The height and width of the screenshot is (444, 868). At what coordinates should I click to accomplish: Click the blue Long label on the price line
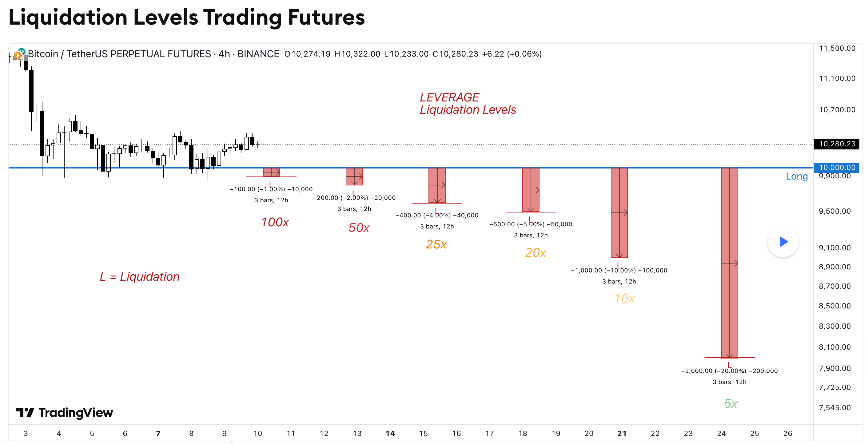click(x=797, y=176)
